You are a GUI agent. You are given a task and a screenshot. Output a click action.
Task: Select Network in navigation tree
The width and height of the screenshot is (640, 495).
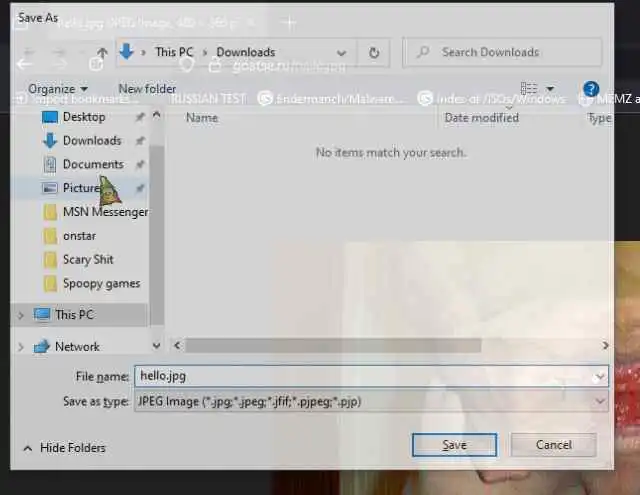77,346
